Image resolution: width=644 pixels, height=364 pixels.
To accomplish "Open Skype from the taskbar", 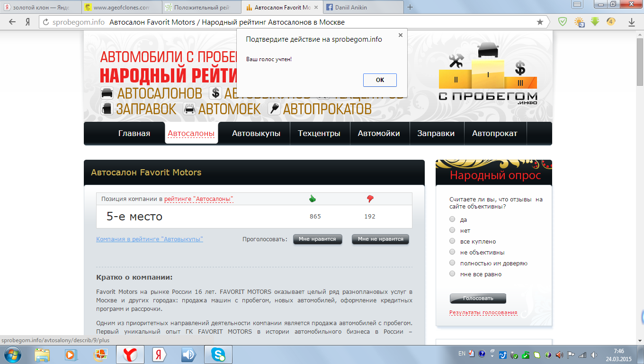I will 218,355.
